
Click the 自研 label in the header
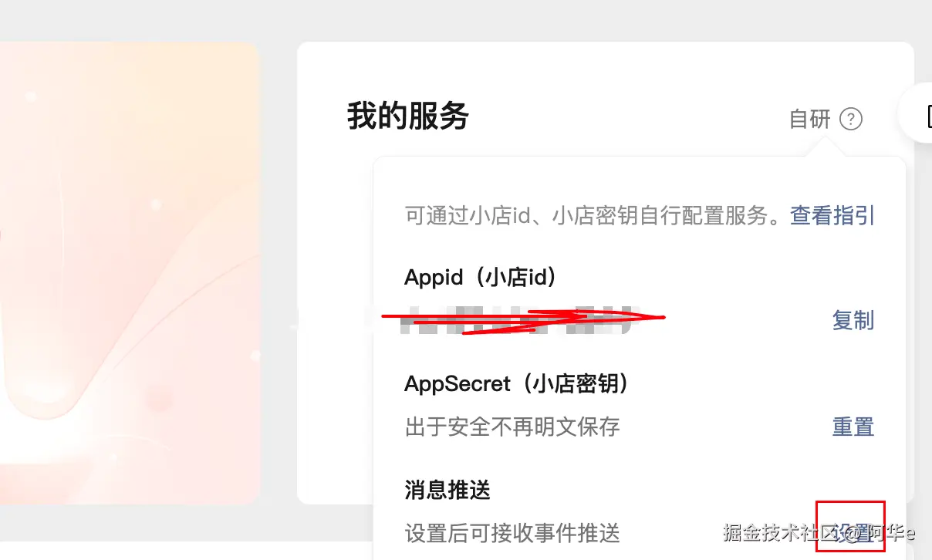[x=809, y=120]
